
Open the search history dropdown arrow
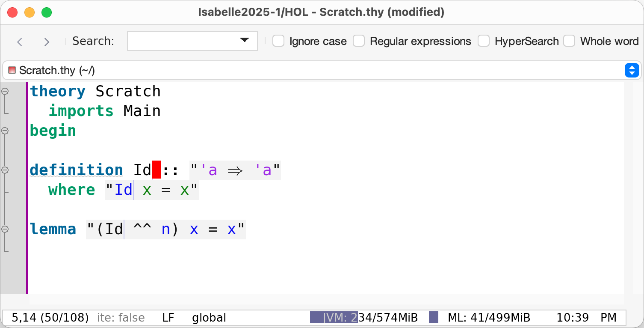pyautogui.click(x=245, y=40)
